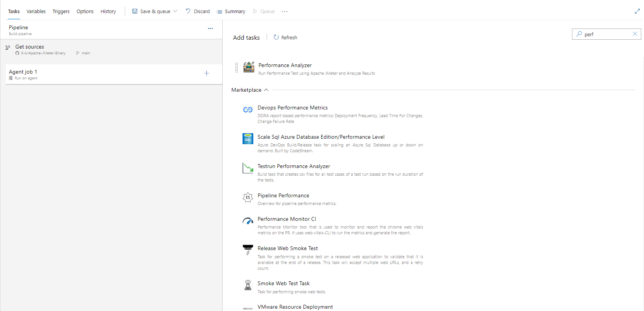
Task: Open the Save & queue dropdown arrow
Action: pyautogui.click(x=175, y=11)
